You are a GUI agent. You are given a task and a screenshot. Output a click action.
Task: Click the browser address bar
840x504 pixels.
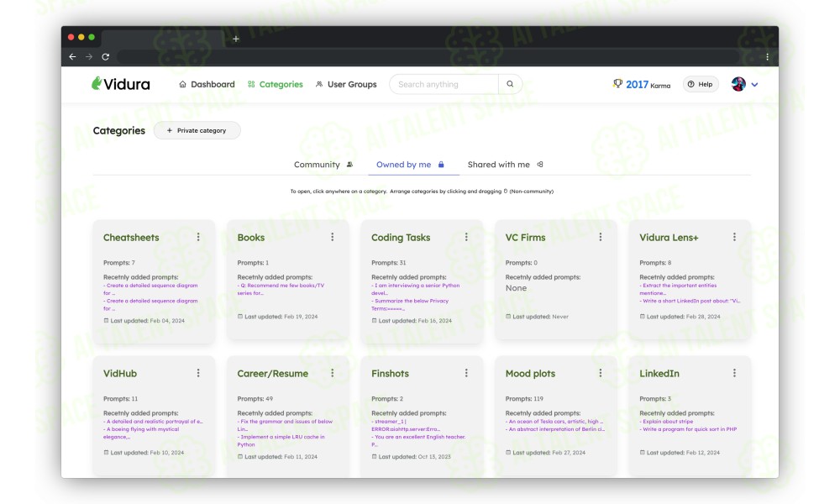pyautogui.click(x=428, y=56)
